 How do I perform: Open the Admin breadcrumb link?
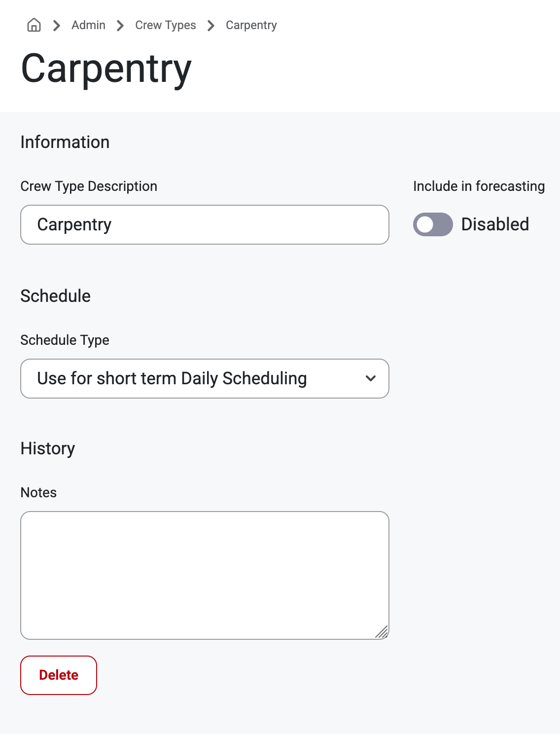click(88, 25)
